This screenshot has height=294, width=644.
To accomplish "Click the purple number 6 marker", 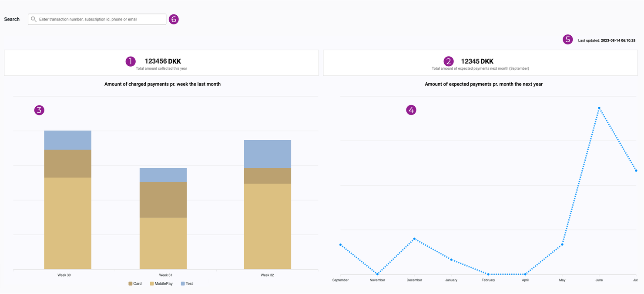I will pos(174,19).
